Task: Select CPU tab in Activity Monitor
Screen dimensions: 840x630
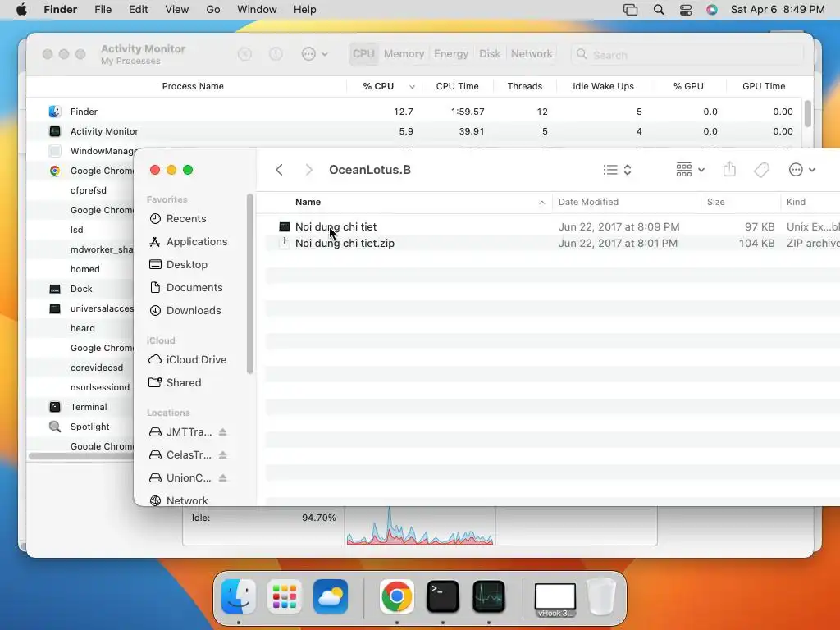Action: point(363,54)
